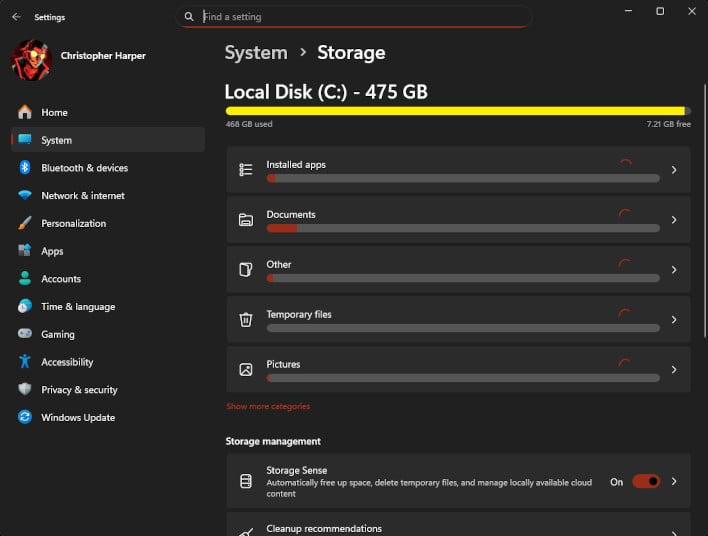708x536 pixels.
Task: Open Accounts settings
Action: (108, 279)
